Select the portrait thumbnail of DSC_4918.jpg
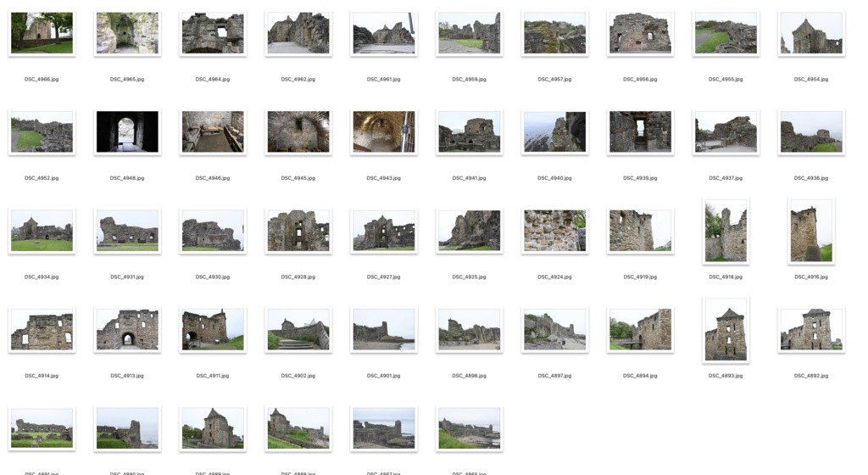 [726, 231]
